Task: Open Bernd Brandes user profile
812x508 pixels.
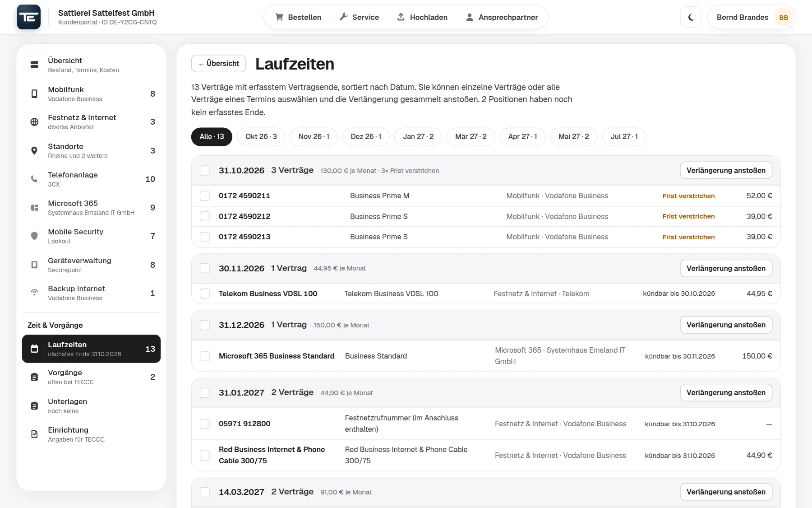Action: pyautogui.click(x=752, y=18)
